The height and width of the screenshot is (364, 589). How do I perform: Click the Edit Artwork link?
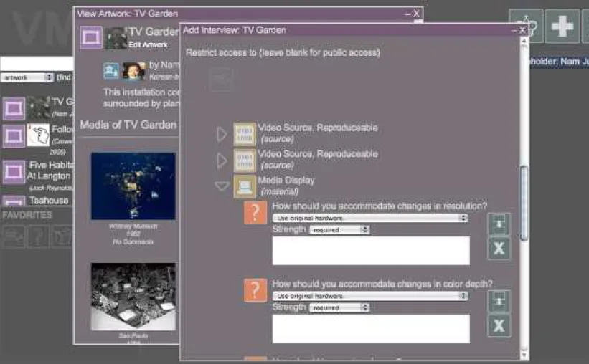[148, 44]
